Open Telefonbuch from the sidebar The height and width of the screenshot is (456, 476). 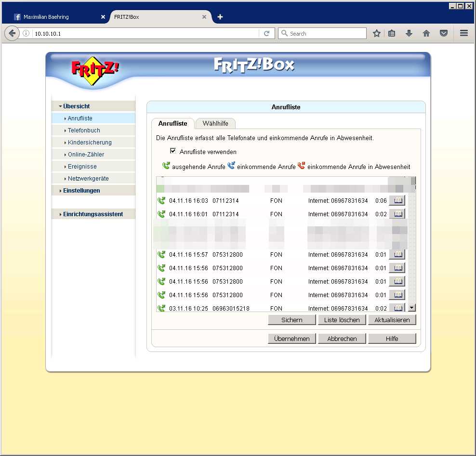(x=93, y=130)
